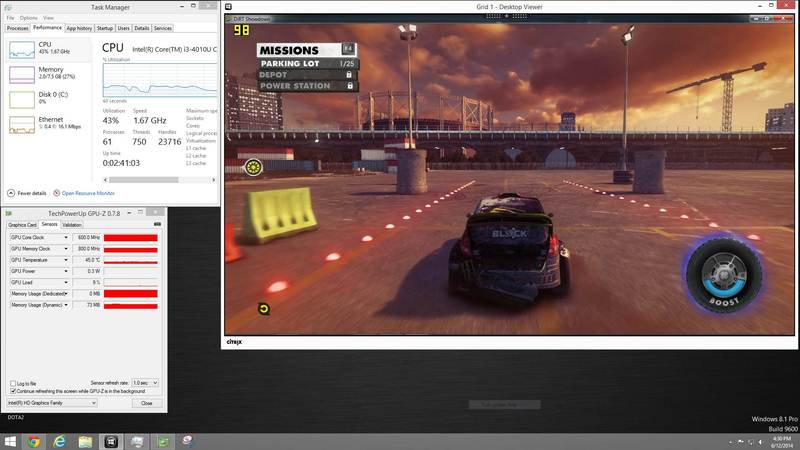This screenshot has width=800, height=450.
Task: Open File Explorer from the taskbar
Action: click(86, 441)
